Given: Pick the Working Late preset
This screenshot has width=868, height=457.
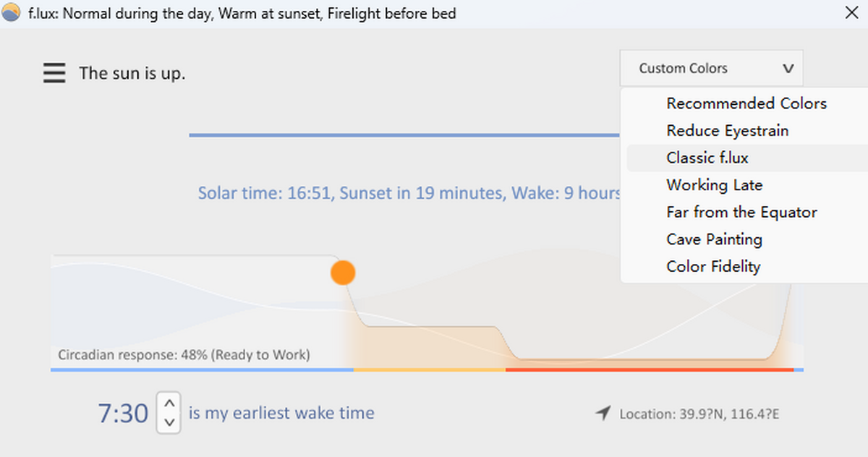Looking at the screenshot, I should point(714,185).
